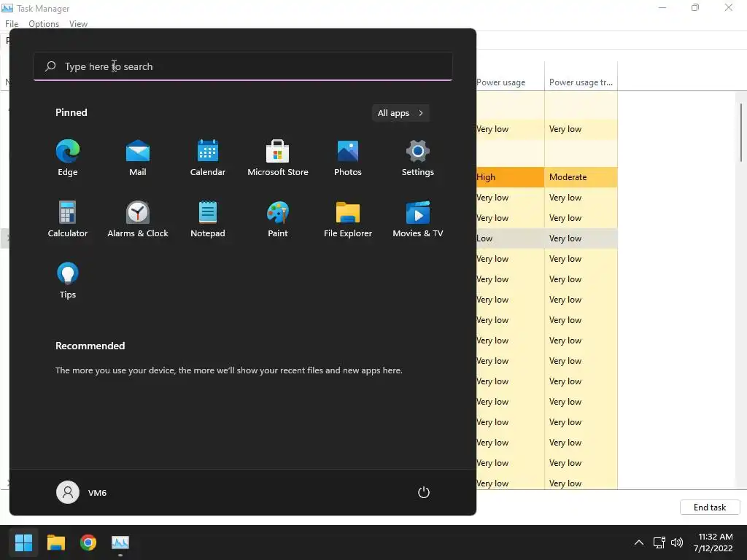Screen dimensions: 747x560
Task: Open the Tips app
Action: click(68, 281)
